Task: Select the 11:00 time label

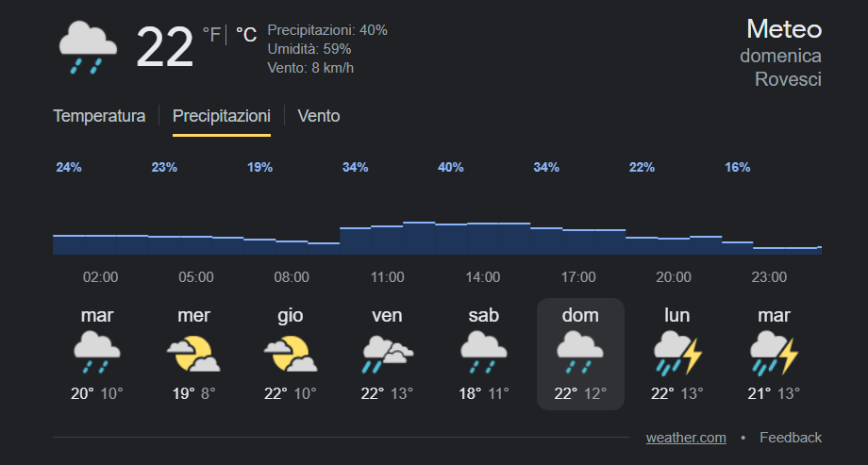Action: tap(387, 277)
